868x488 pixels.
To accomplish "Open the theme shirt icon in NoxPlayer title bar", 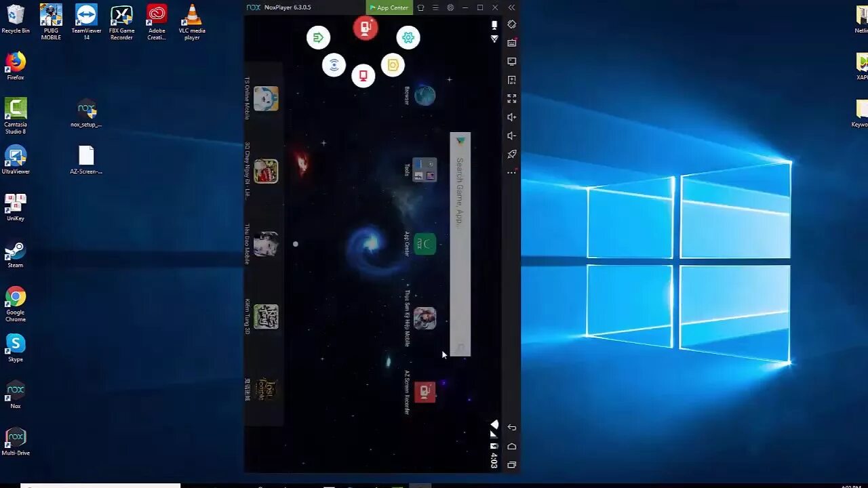I will 420,7.
